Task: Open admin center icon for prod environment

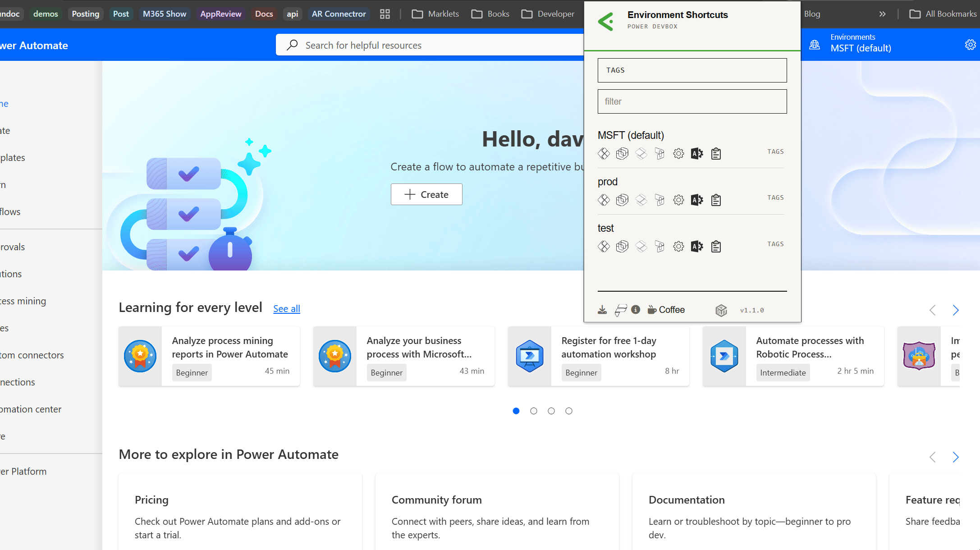Action: pos(697,200)
